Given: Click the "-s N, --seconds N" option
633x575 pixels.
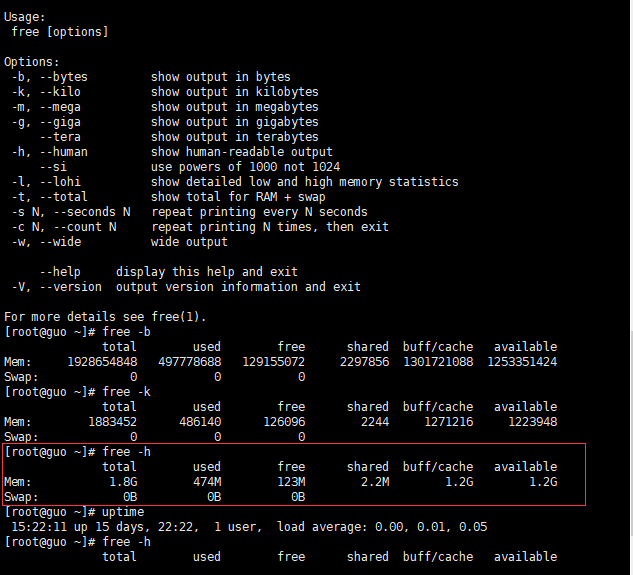Looking at the screenshot, I should pyautogui.click(x=71, y=212).
